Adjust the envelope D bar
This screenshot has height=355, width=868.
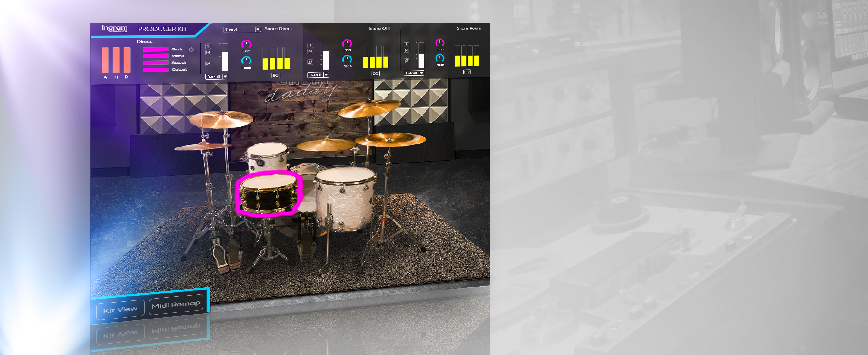[x=127, y=60]
